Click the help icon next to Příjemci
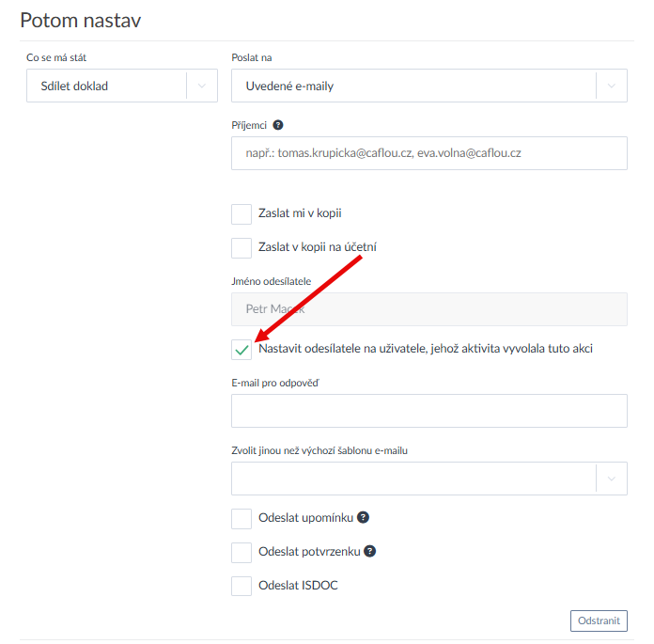 click(x=278, y=124)
